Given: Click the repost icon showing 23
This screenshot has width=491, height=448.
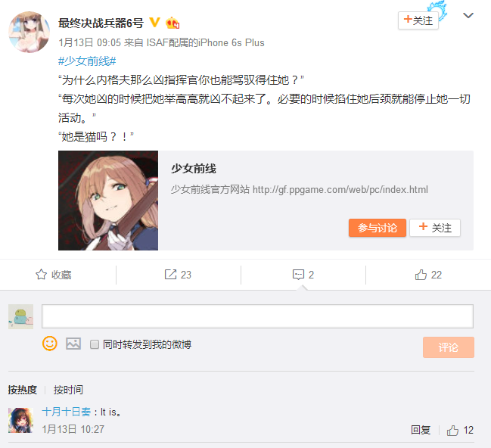Looking at the screenshot, I should click(x=171, y=275).
